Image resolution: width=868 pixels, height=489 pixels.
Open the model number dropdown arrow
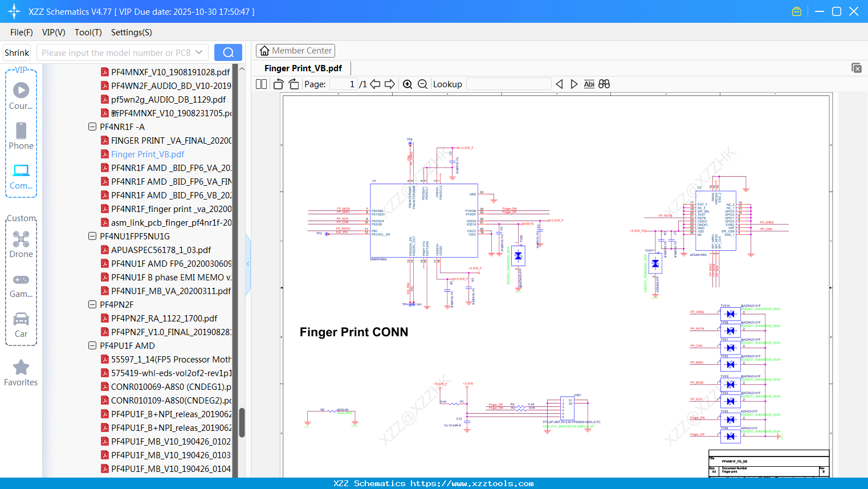coord(199,52)
